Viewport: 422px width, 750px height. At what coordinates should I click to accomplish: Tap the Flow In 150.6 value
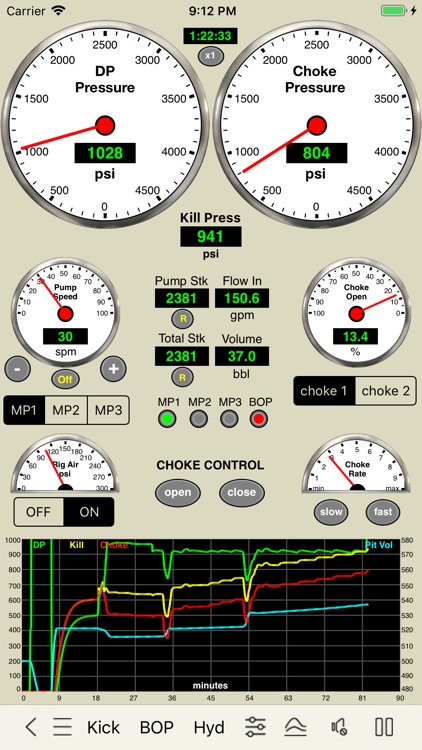242,298
